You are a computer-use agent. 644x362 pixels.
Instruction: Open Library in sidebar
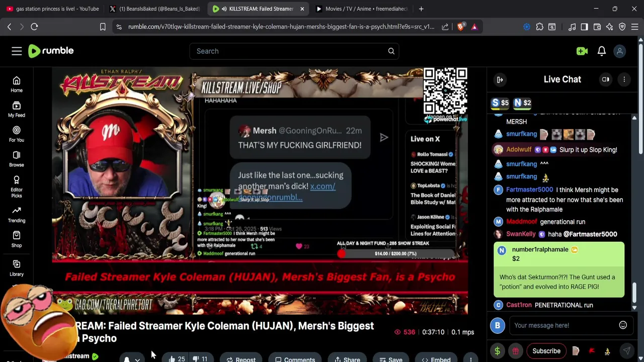coord(17,268)
